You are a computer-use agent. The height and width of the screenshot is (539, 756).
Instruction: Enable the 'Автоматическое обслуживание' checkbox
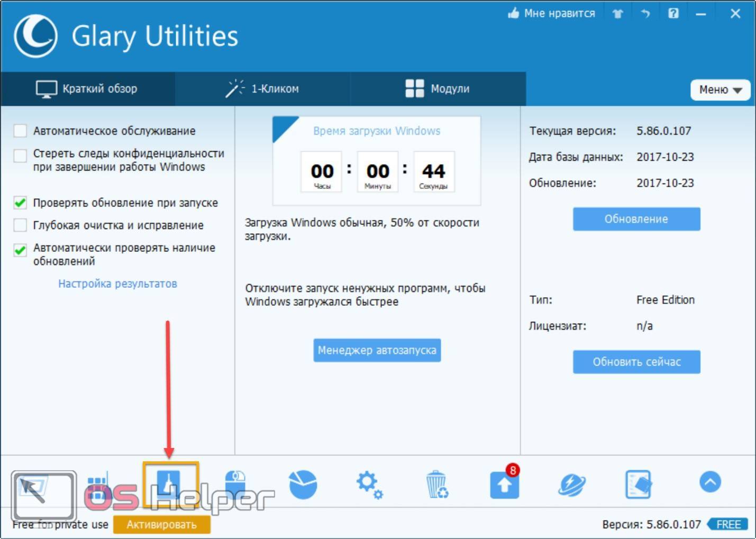click(x=20, y=131)
